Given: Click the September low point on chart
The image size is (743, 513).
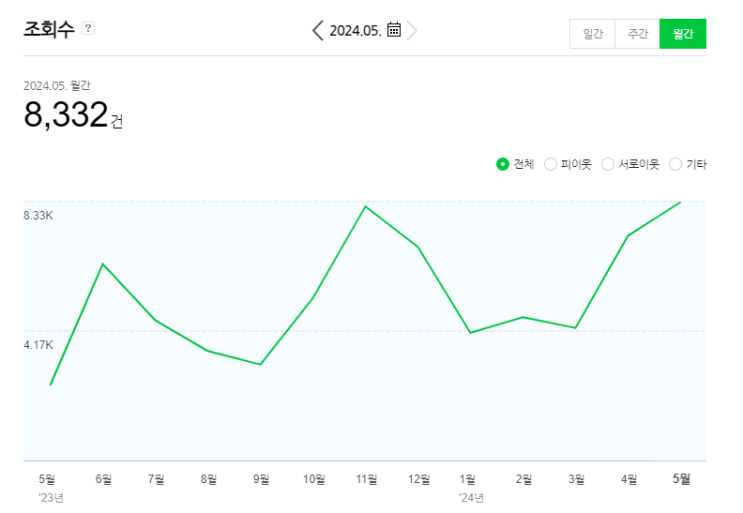Looking at the screenshot, I should coord(260,364).
